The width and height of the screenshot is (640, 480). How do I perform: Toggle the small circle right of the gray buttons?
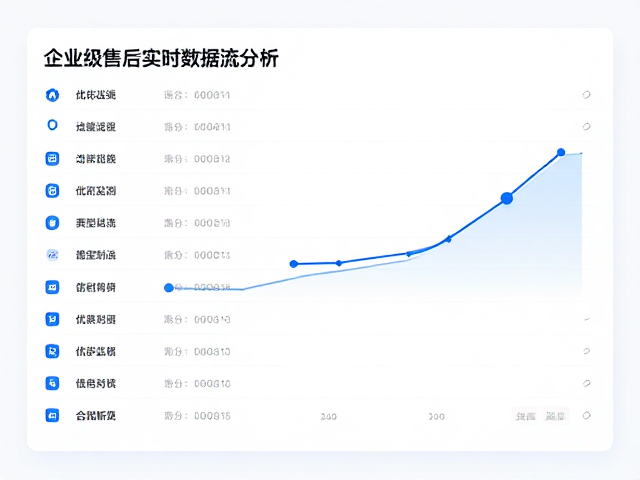(587, 416)
